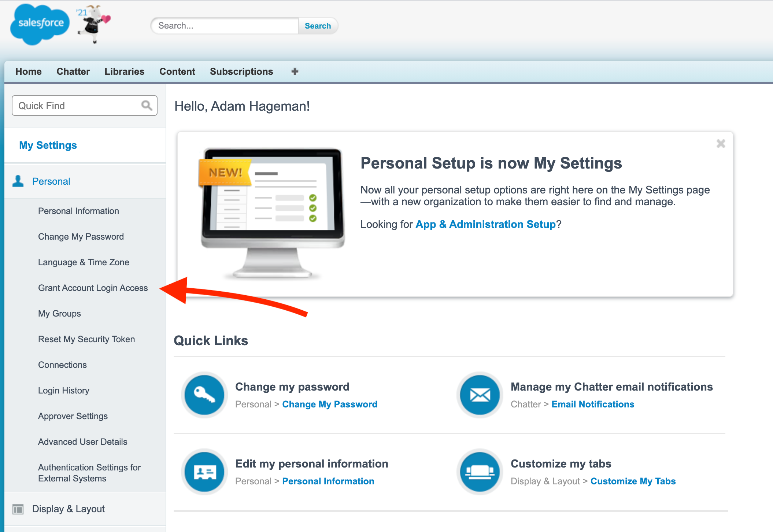Go to the Libraries tab

(124, 71)
